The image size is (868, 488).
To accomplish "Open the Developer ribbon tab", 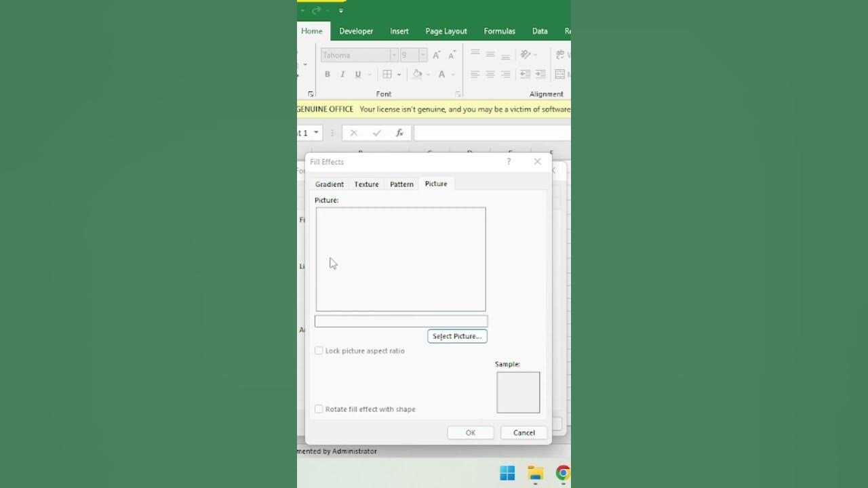I will (x=356, y=31).
